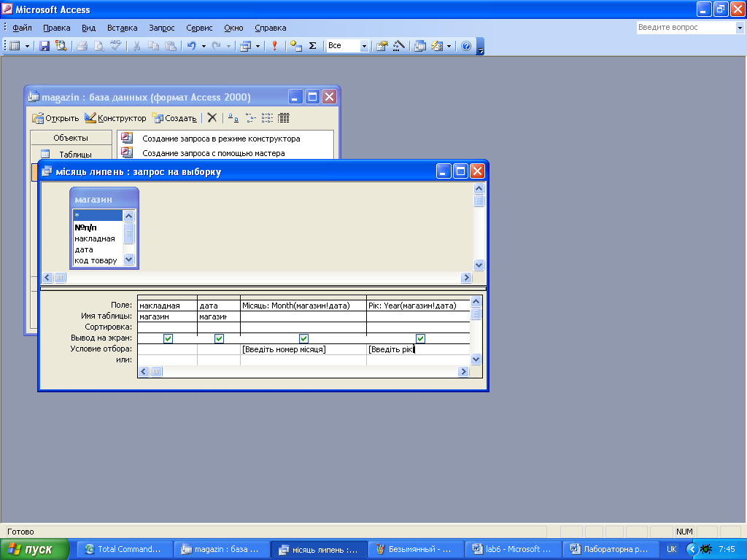Click the View (datasheet) icon in toolbar
The height and width of the screenshot is (560, 747).
pos(15,46)
